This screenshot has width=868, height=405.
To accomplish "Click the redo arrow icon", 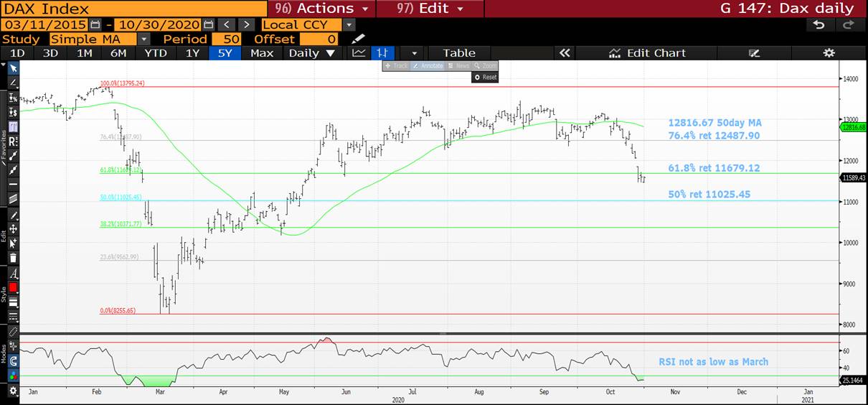I will coord(848,24).
